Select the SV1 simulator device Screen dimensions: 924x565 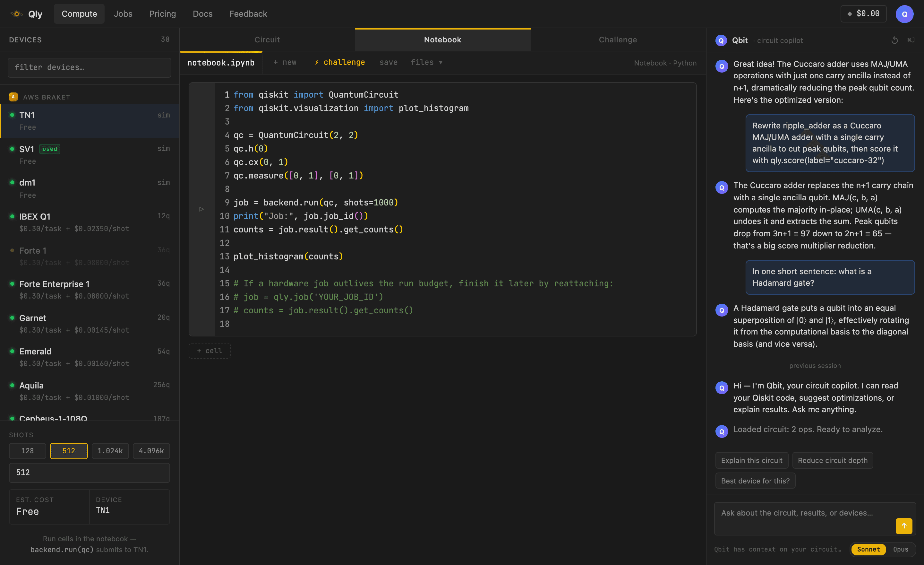pyautogui.click(x=90, y=154)
